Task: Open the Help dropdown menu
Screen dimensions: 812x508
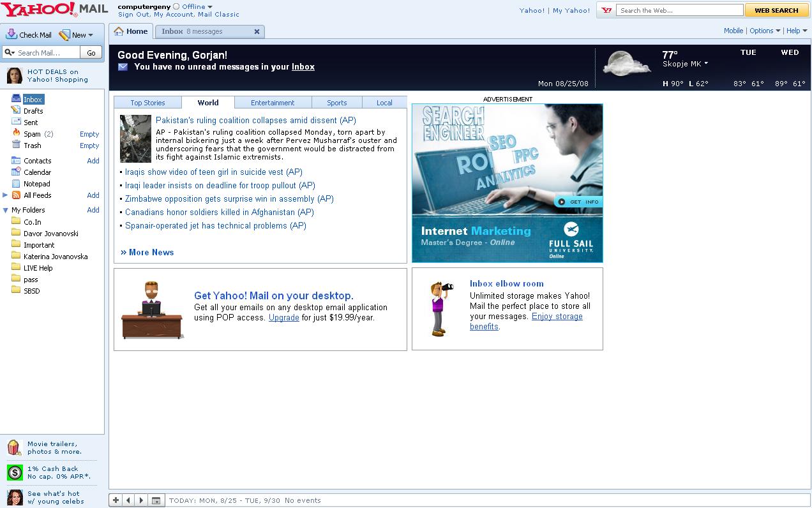Action: [796, 31]
